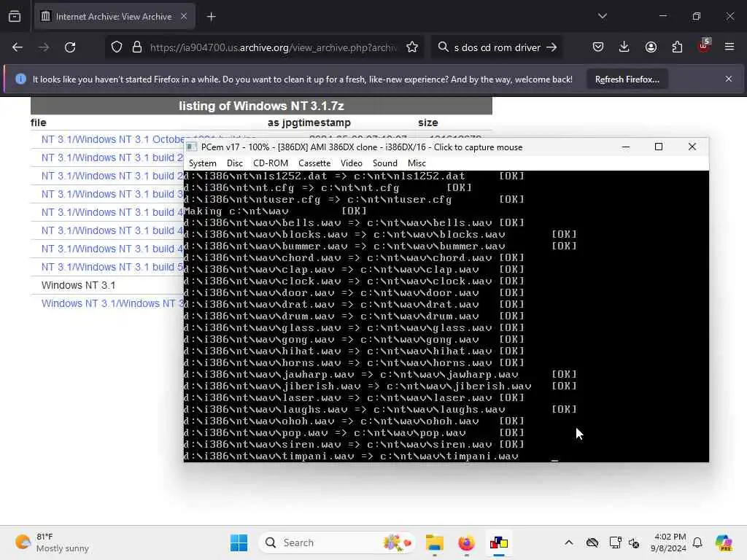747x560 pixels.
Task: Open uBlock extension icon with badge
Action: point(704,46)
